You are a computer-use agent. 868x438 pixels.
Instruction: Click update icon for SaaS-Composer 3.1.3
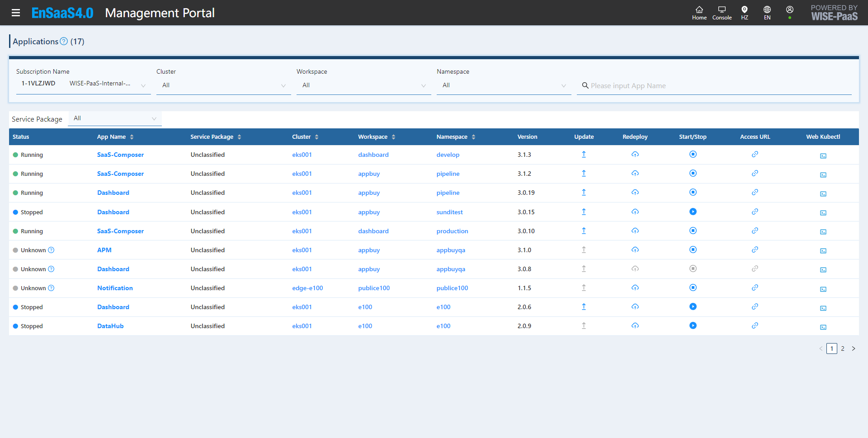(584, 154)
